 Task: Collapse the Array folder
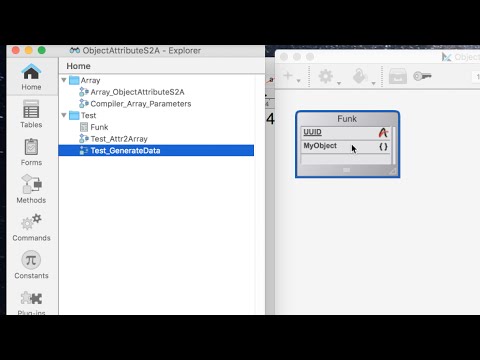click(64, 80)
